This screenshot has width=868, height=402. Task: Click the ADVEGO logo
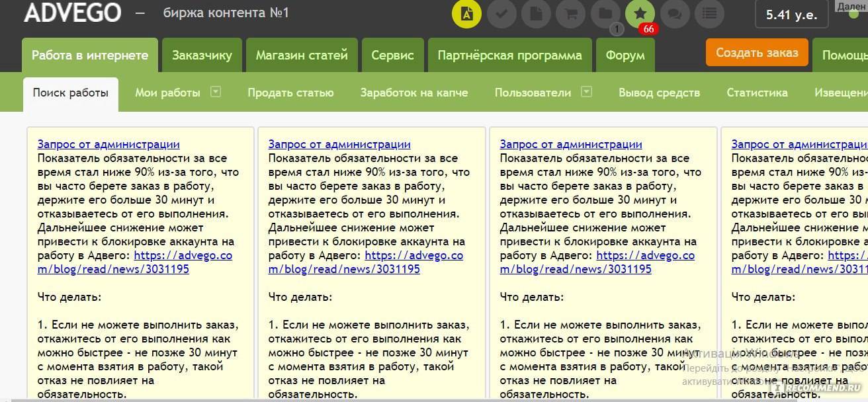click(x=73, y=13)
